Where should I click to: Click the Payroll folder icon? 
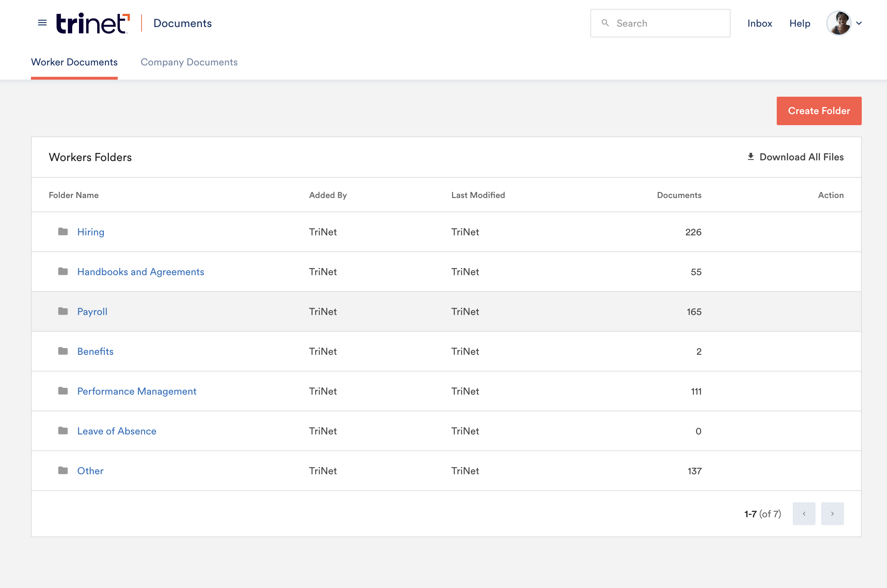[63, 311]
